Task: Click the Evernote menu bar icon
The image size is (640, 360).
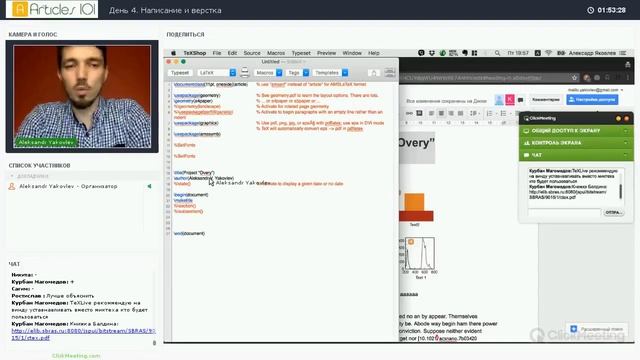Action: pos(465,53)
